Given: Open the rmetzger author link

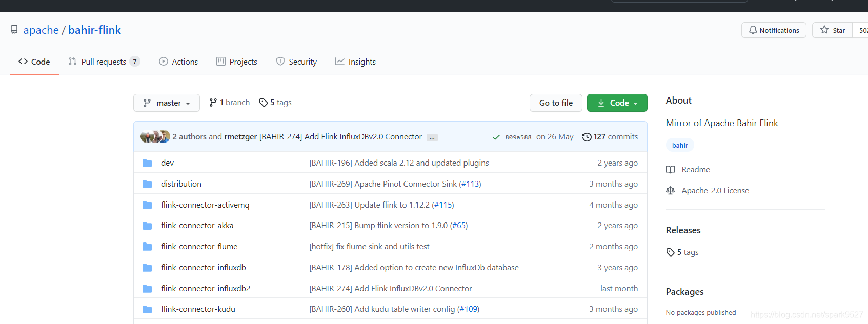Looking at the screenshot, I should [240, 137].
